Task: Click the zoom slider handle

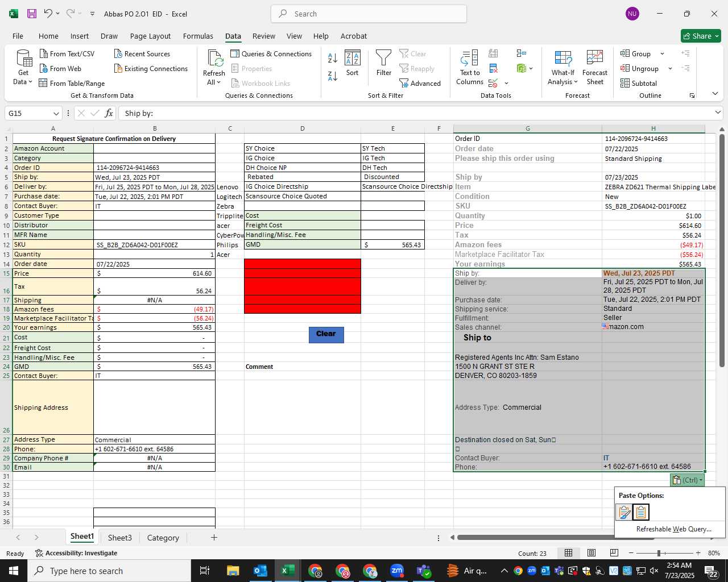Action: coord(659,553)
